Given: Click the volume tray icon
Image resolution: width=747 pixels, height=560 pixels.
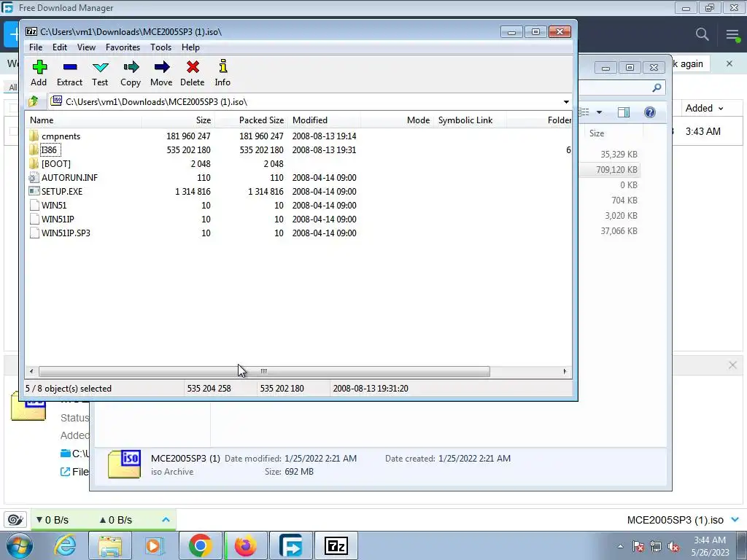Looking at the screenshot, I should 673,546.
